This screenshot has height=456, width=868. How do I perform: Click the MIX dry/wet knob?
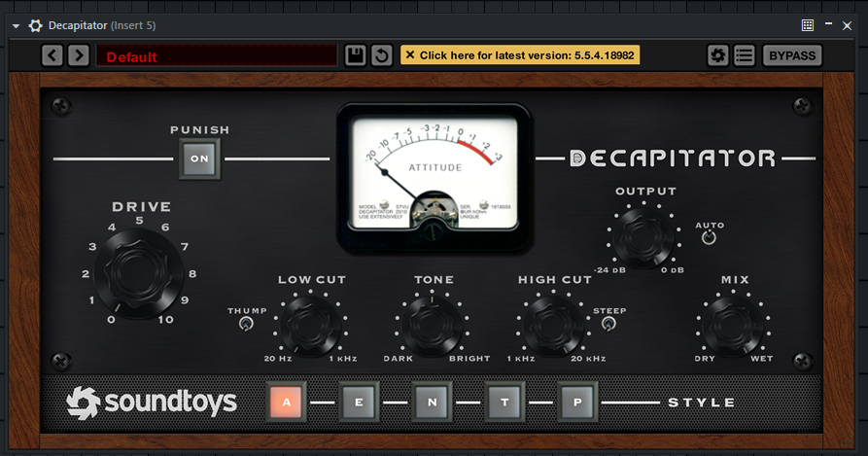[734, 326]
